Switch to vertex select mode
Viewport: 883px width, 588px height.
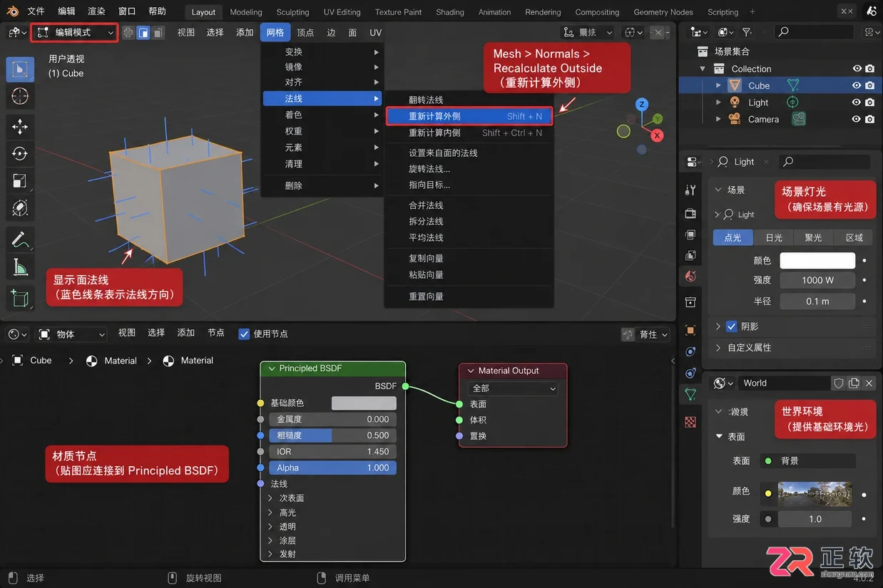click(x=128, y=32)
